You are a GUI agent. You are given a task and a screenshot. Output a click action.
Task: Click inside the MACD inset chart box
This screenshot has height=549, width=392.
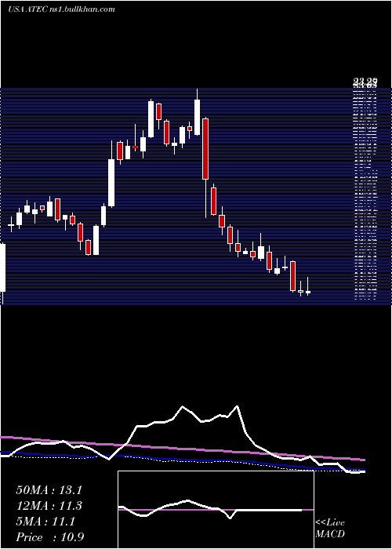[x=216, y=510]
